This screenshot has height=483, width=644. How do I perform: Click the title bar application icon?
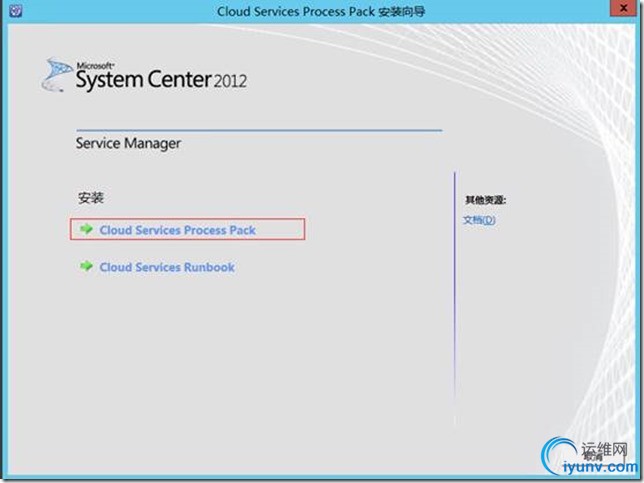15,11
